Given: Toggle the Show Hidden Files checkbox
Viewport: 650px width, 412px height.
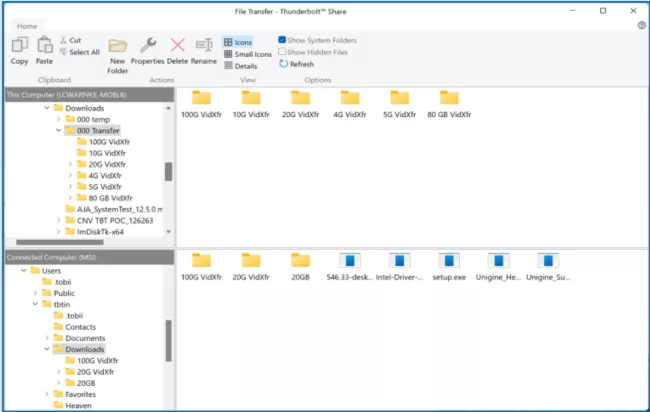Looking at the screenshot, I should 282,52.
